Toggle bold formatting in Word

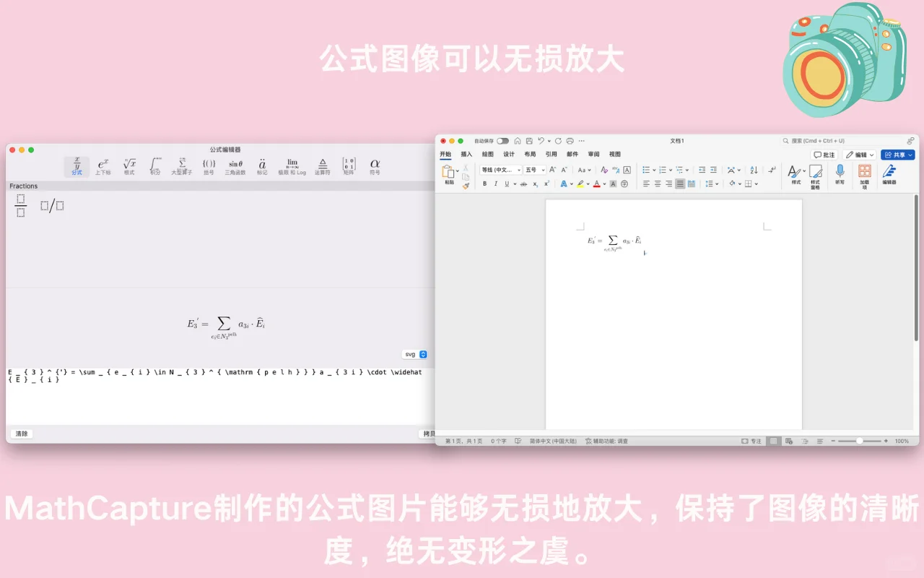coord(484,184)
